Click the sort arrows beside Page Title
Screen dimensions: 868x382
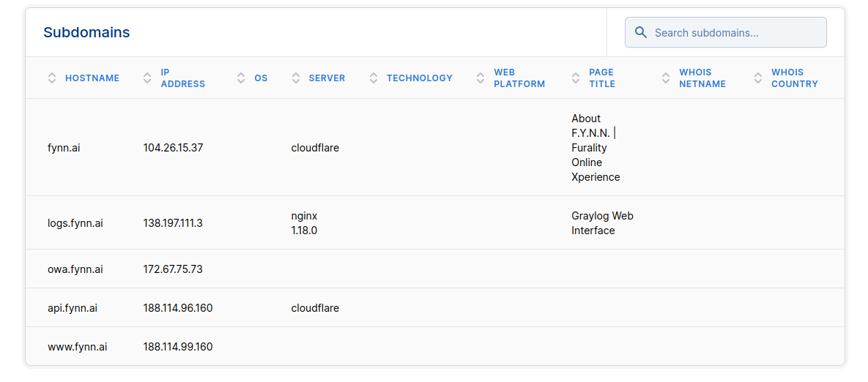point(576,78)
